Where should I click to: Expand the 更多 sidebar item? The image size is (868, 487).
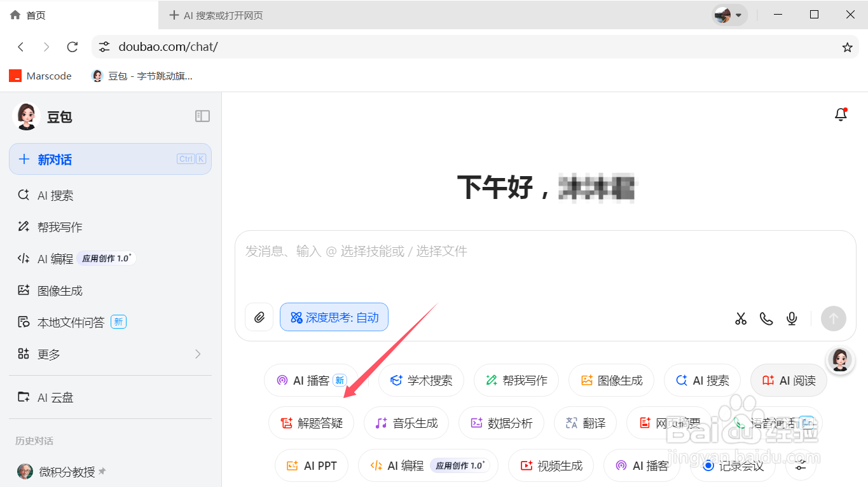tap(110, 354)
